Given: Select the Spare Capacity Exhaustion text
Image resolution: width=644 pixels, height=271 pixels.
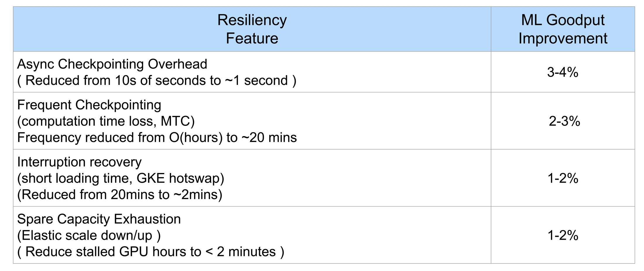Looking at the screenshot, I should coord(99,219).
